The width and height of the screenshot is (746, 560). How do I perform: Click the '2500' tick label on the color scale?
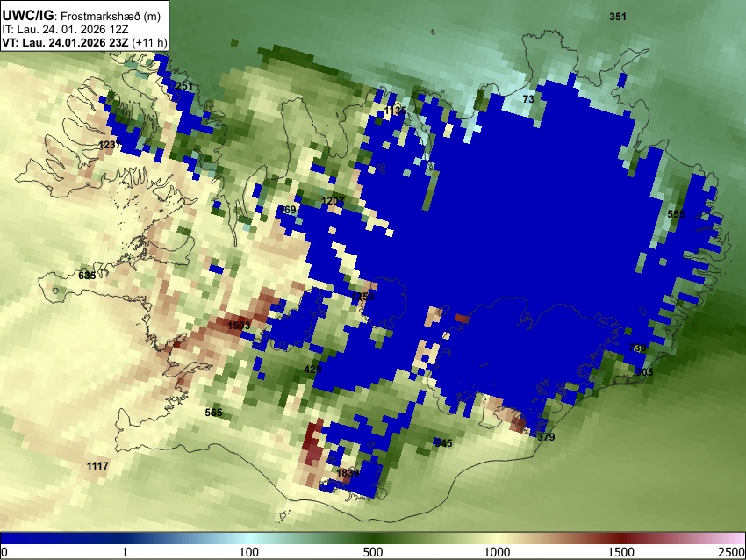point(732,552)
